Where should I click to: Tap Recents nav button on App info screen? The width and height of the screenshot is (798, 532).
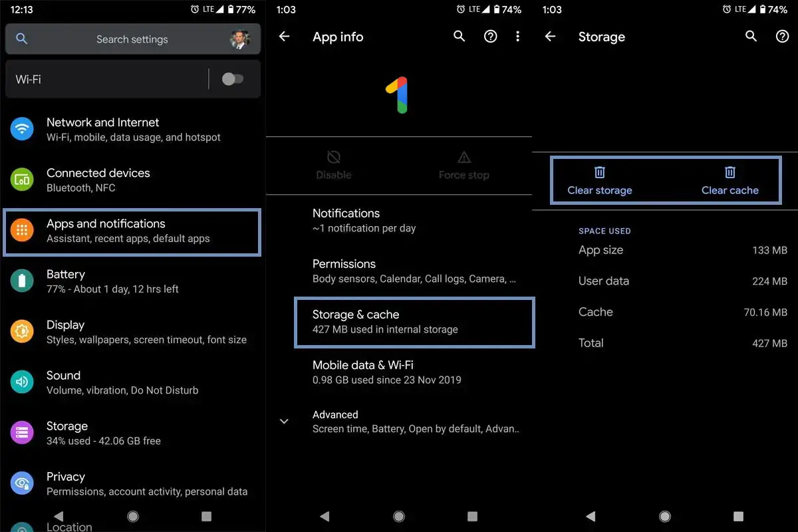pyautogui.click(x=472, y=516)
